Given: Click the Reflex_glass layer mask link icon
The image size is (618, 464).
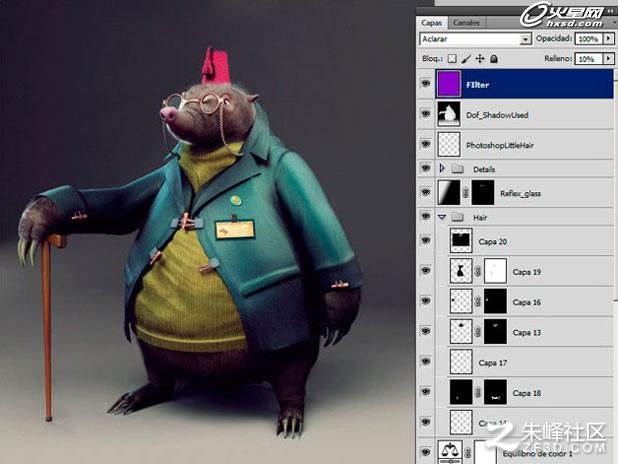Looking at the screenshot, I should click(x=465, y=193).
